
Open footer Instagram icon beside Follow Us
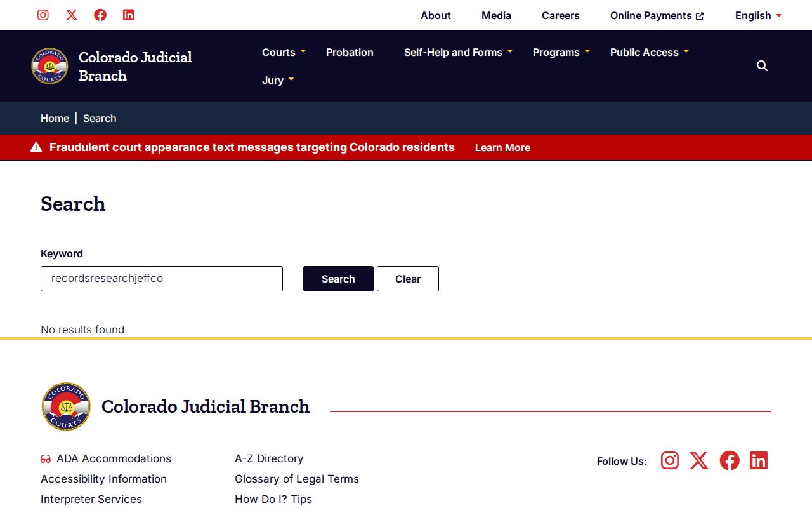point(670,460)
